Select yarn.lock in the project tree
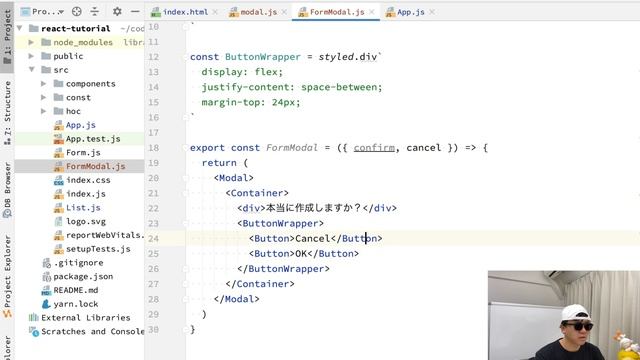 76,304
